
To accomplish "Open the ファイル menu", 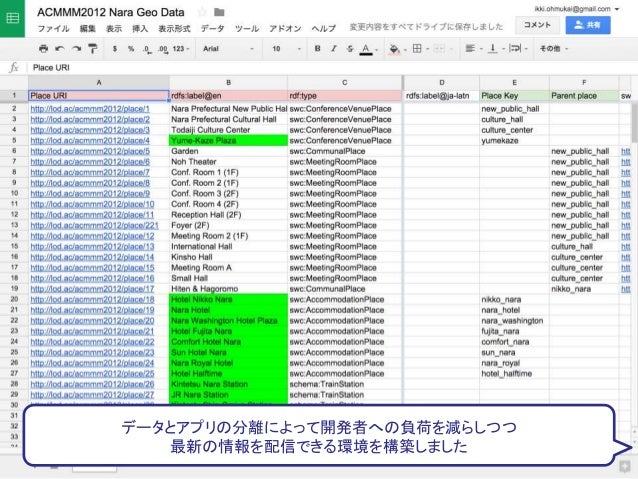I will 53,28.
